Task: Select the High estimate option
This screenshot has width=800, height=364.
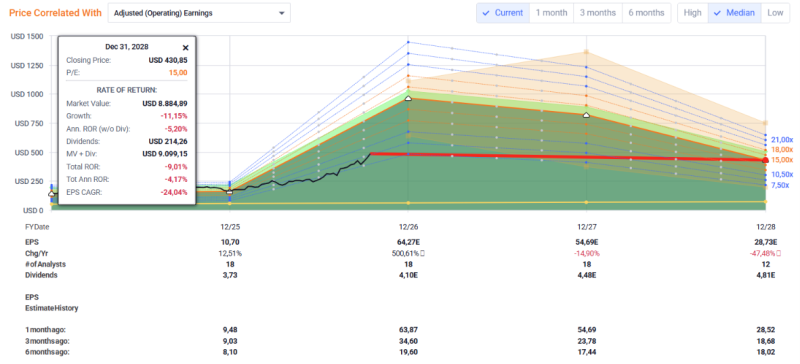Action: click(692, 13)
